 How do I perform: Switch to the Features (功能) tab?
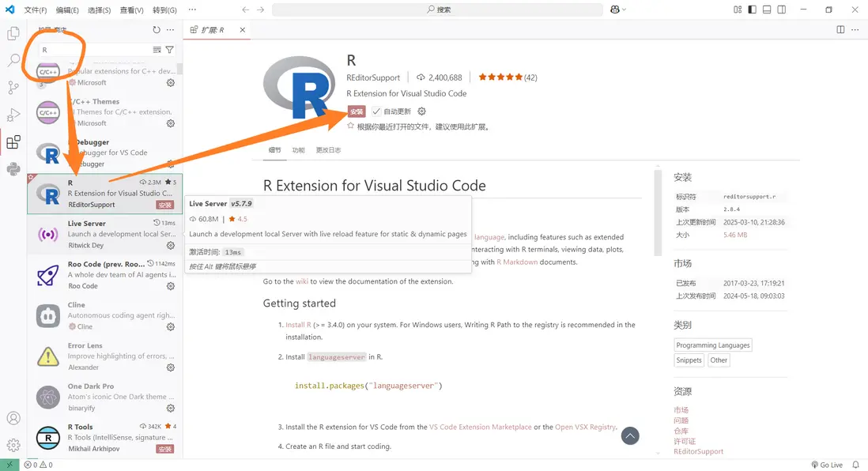tap(298, 150)
